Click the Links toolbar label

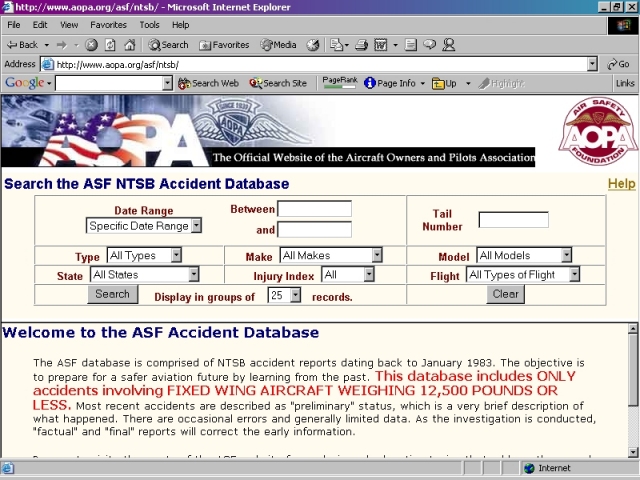[625, 83]
